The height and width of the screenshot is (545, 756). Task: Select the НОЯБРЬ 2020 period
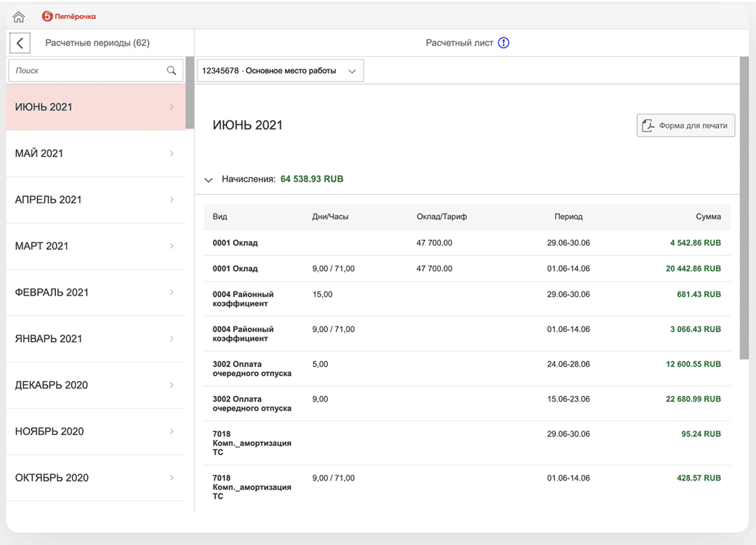(95, 432)
